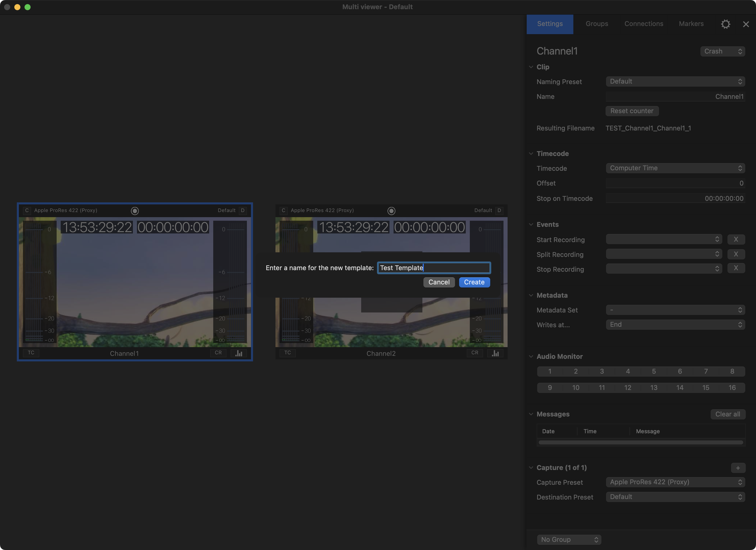The image size is (756, 550).
Task: Enable audio monitor channel 5
Action: 654,371
